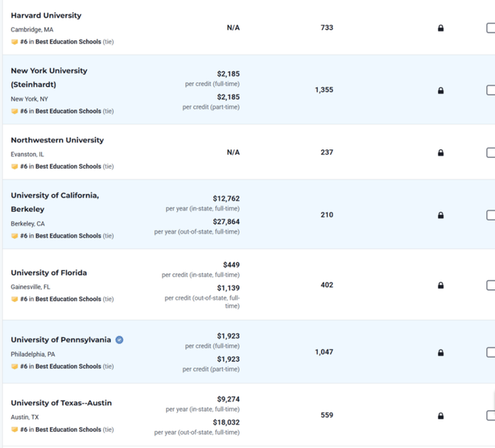495x448 pixels.
Task: Select the compare checkbox for Northwestern University
Action: [x=490, y=152]
